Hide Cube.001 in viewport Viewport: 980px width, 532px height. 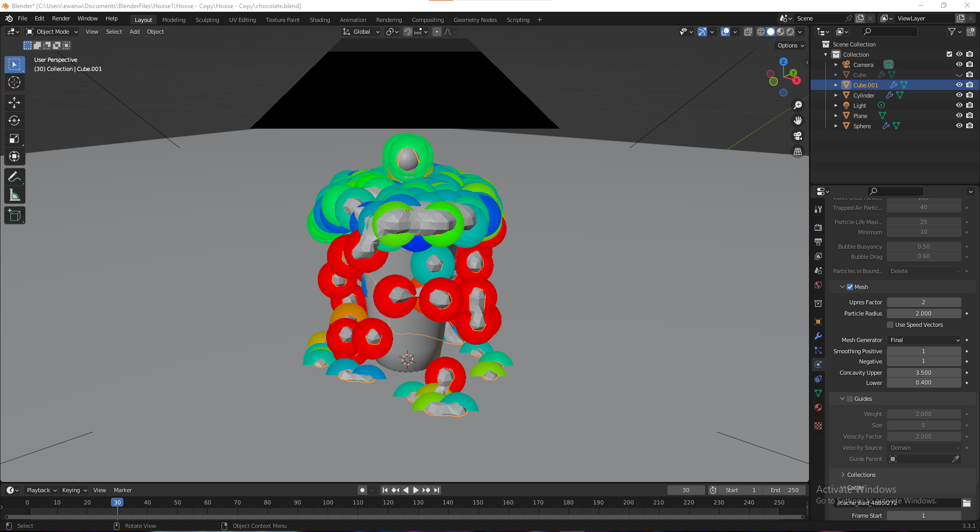[x=959, y=85]
